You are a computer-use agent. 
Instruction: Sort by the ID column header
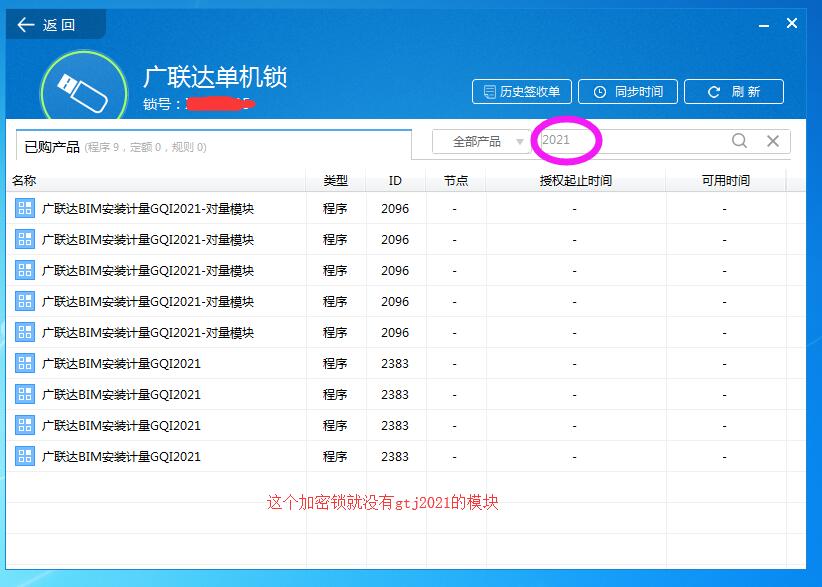(x=395, y=181)
